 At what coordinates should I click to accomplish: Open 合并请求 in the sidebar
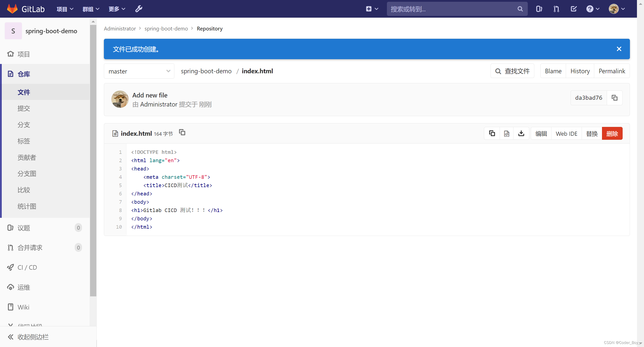pyautogui.click(x=45, y=248)
